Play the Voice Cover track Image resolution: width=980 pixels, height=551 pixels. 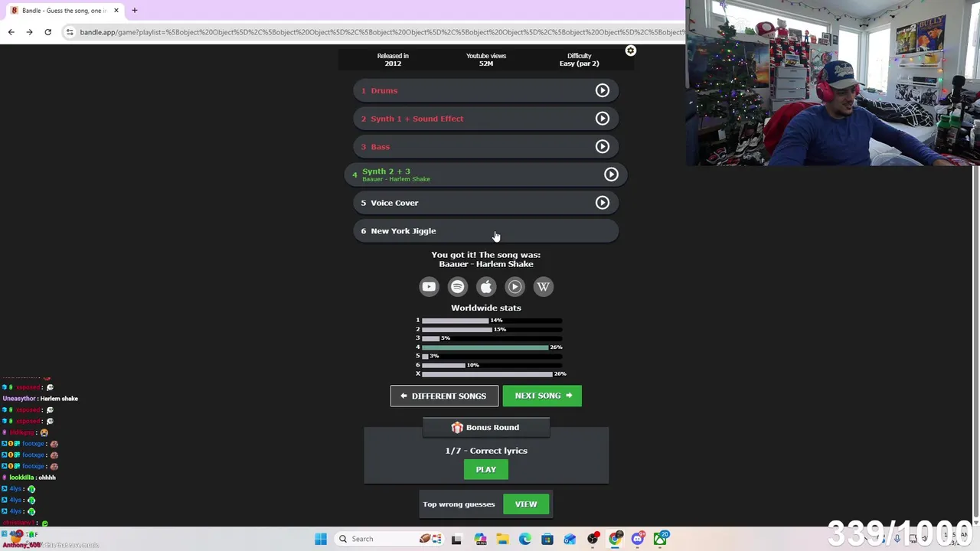point(603,203)
